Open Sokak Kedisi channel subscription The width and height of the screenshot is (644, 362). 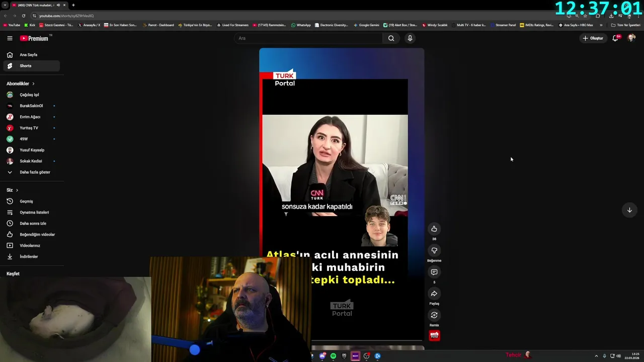pos(32,161)
